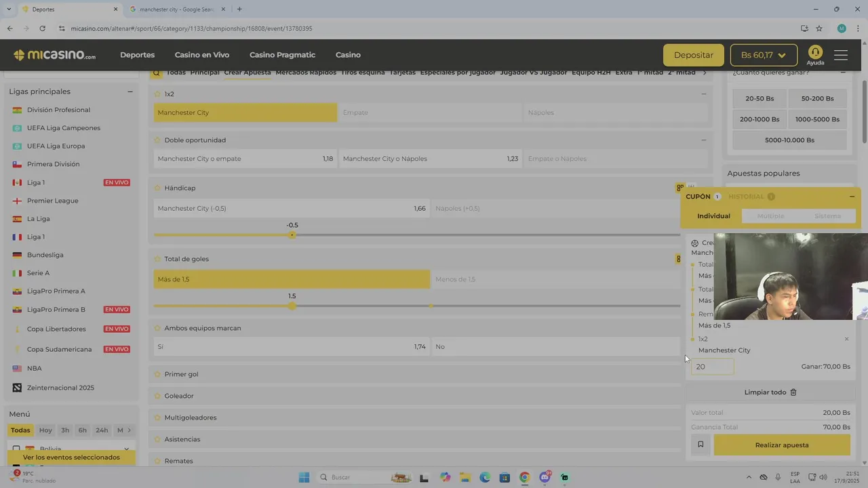The width and height of the screenshot is (868, 488).
Task: Remove Manchester City 1x2 selection from coupon
Action: (x=846, y=339)
